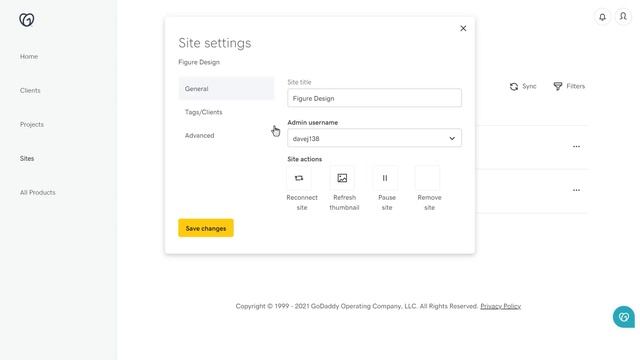Open the user account icon
Viewport: 640px width, 360px height.
click(x=623, y=17)
